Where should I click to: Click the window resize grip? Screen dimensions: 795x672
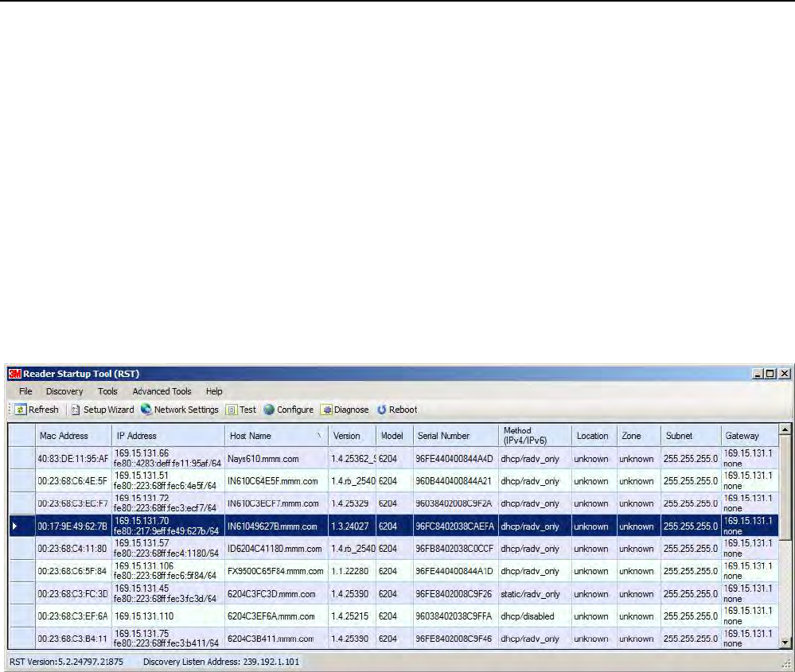[786, 663]
